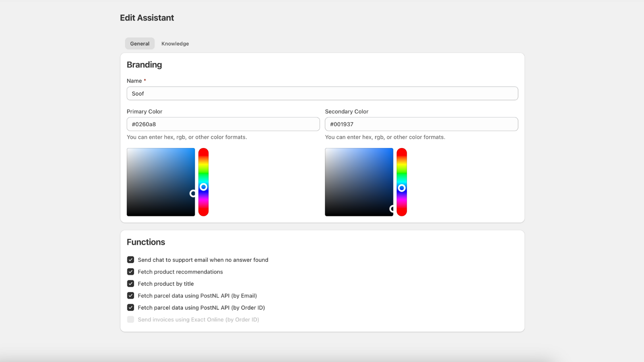Edit the Primary Color hex field

point(223,124)
